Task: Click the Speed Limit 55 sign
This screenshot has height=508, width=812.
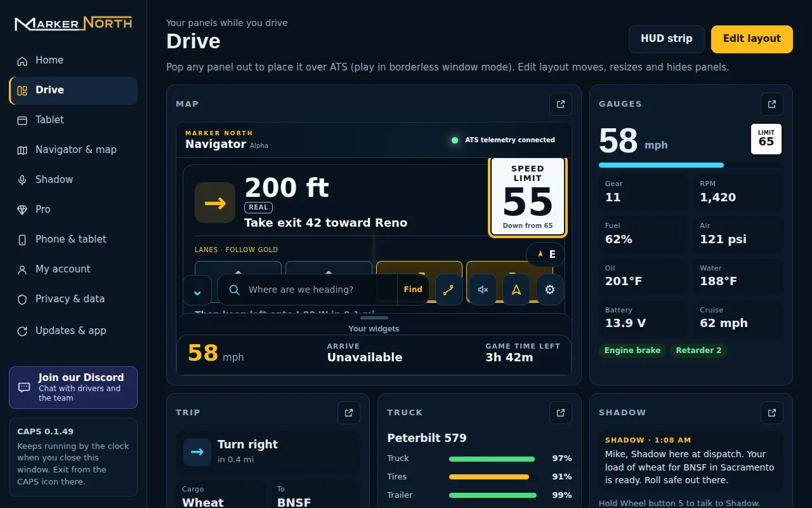Action: click(528, 197)
